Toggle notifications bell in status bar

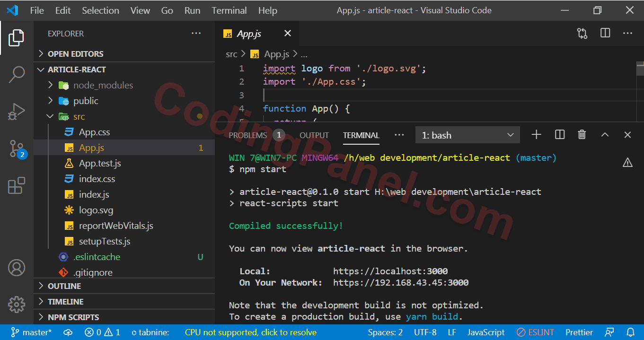point(630,332)
